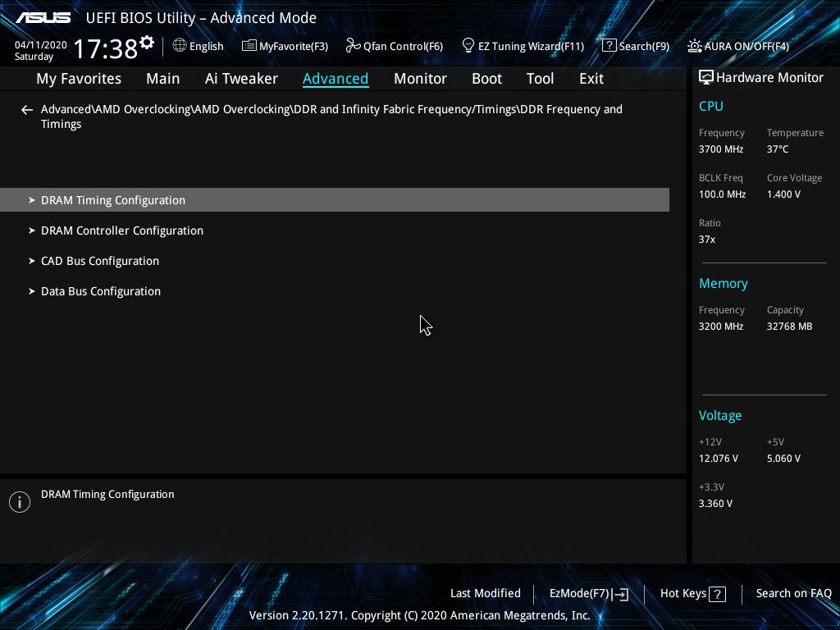Switch to the Ai Tweaker tab
840x630 pixels.
click(x=241, y=79)
